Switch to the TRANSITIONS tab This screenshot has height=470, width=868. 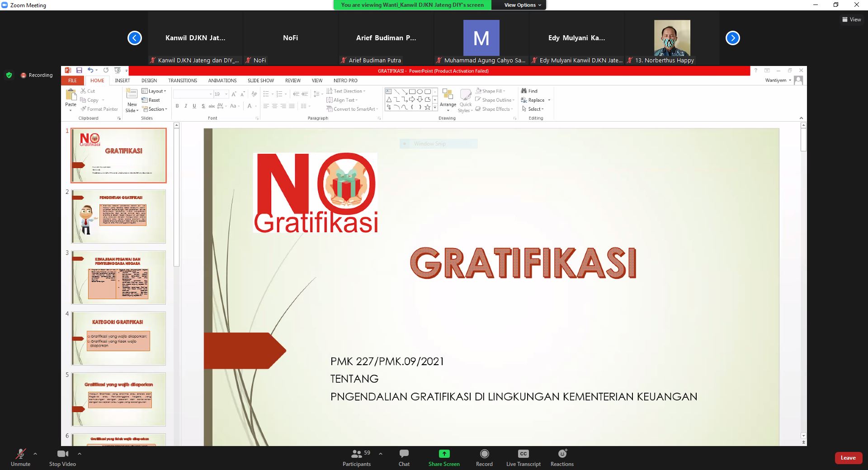tap(183, 80)
